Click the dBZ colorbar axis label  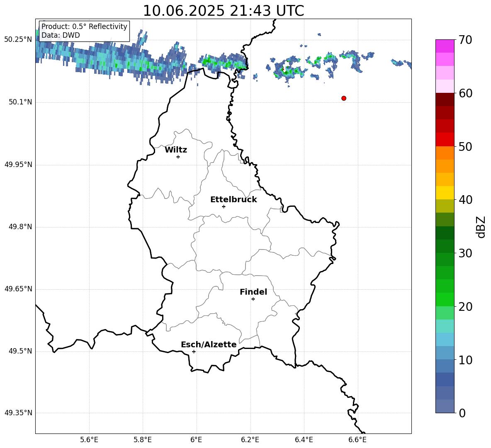pyautogui.click(x=481, y=227)
